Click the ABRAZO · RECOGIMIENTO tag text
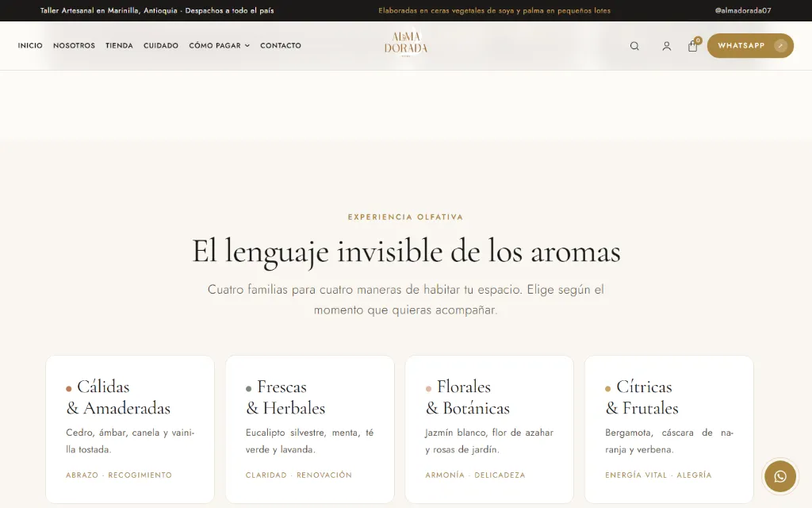Image resolution: width=812 pixels, height=508 pixels. tap(119, 475)
